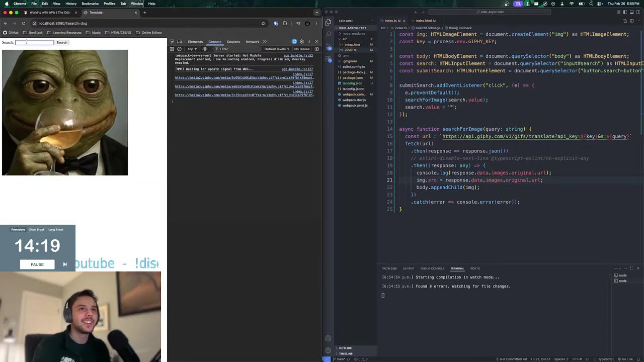644x362 pixels.
Task: Switch to the 'Working with APIs' Chrome tab
Action: 50,13
